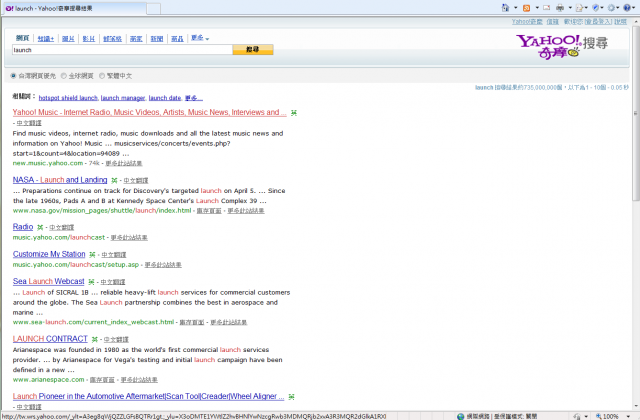Select the 'launch - Yahoo!' browser tab
Viewport: 640px width, 420px height.
point(73,9)
